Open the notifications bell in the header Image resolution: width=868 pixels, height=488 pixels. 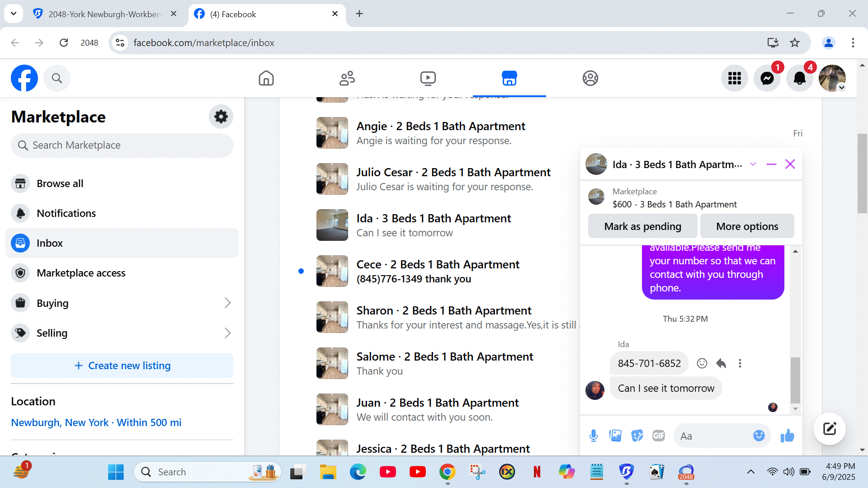pos(799,78)
